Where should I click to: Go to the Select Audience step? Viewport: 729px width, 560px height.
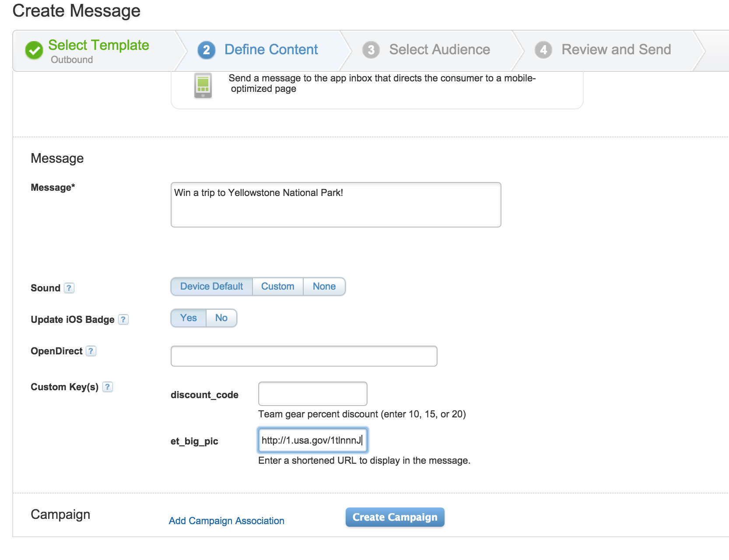439,50
